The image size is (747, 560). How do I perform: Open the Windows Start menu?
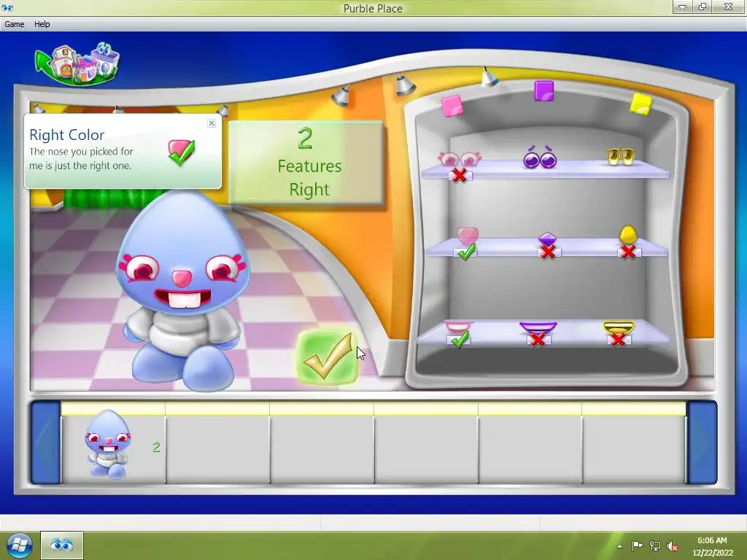(19, 545)
